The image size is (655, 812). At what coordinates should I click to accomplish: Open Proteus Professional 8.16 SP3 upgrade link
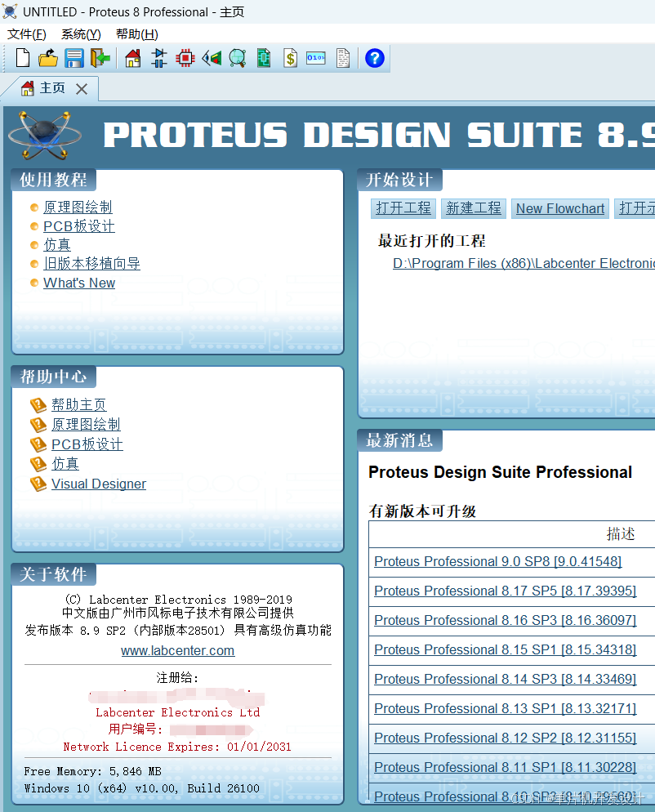[506, 620]
